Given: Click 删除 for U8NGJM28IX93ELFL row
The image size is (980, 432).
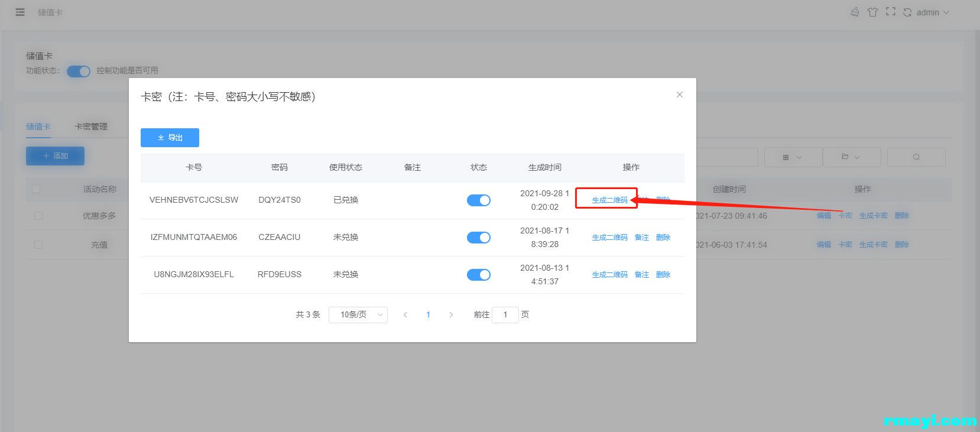Looking at the screenshot, I should (x=663, y=275).
